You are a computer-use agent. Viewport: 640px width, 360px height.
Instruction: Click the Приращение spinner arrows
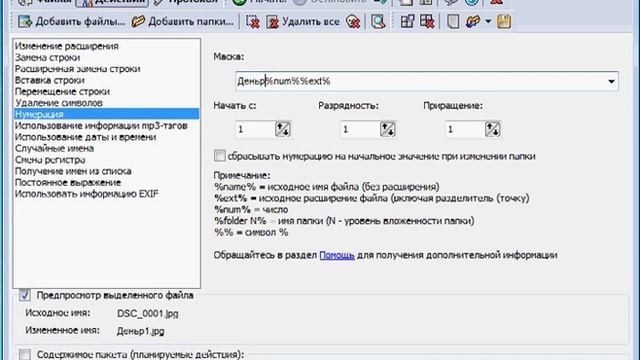coord(493,129)
